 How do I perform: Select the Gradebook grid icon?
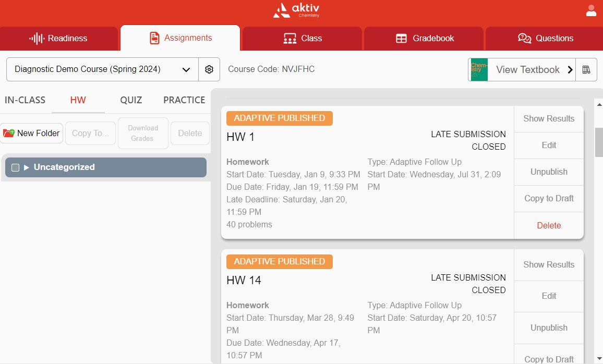[x=401, y=38]
